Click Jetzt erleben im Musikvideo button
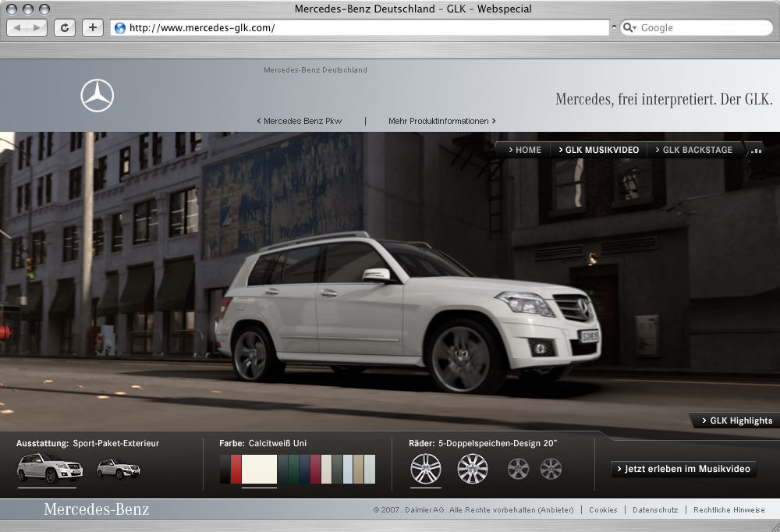Screen dimensions: 780x532 pos(683,469)
